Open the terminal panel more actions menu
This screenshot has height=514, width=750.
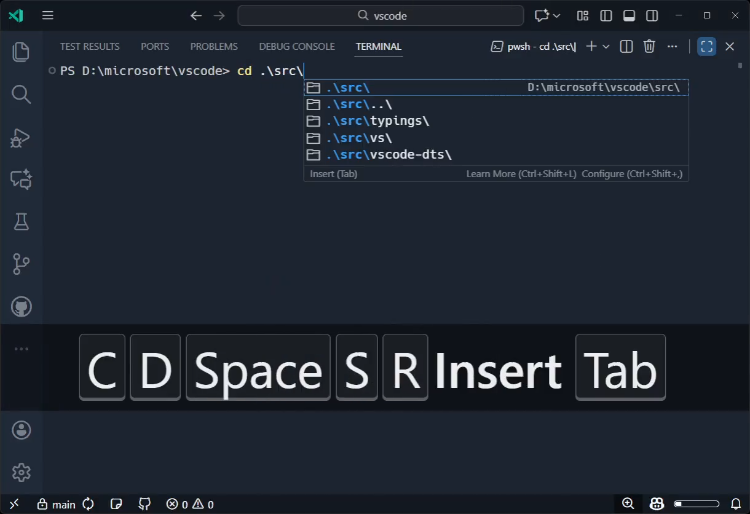pos(672,46)
